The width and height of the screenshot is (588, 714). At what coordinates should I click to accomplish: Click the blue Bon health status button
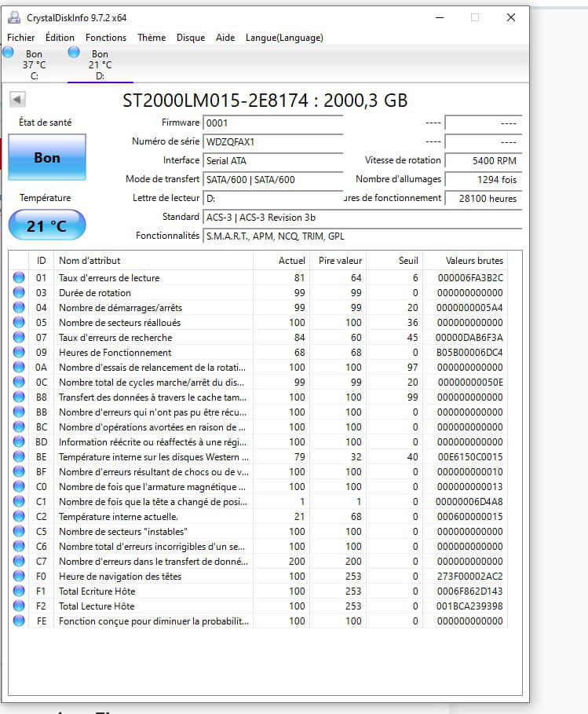(47, 158)
